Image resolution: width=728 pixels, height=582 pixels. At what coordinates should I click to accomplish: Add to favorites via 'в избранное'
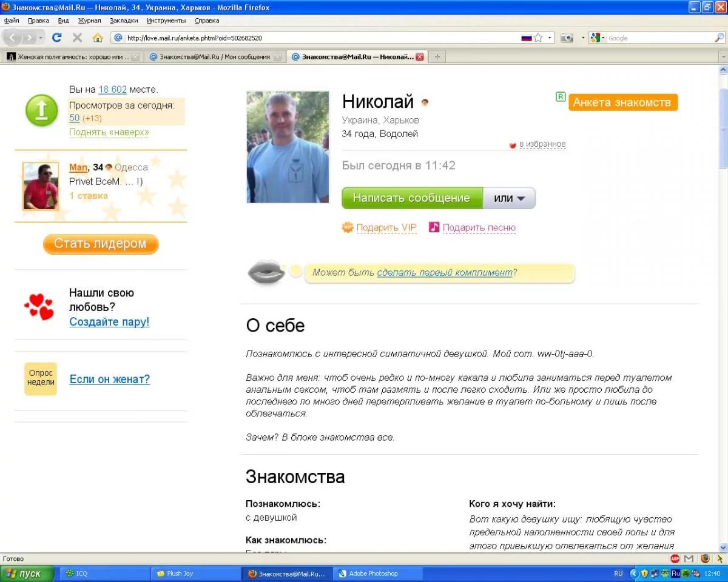click(542, 144)
